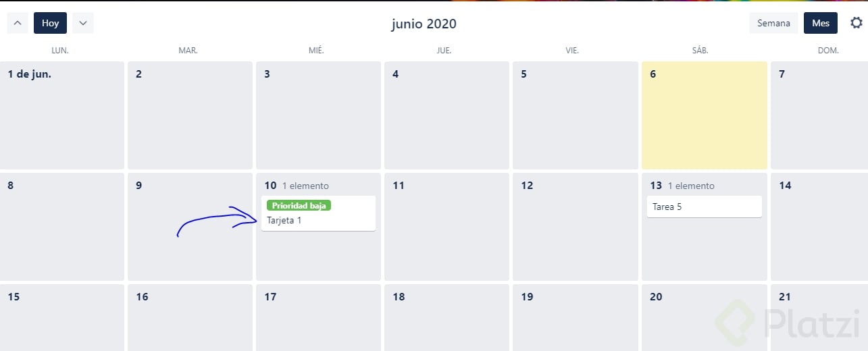Screen dimensions: 868x351
Task: Open the Tarea 5 card
Action: point(704,207)
